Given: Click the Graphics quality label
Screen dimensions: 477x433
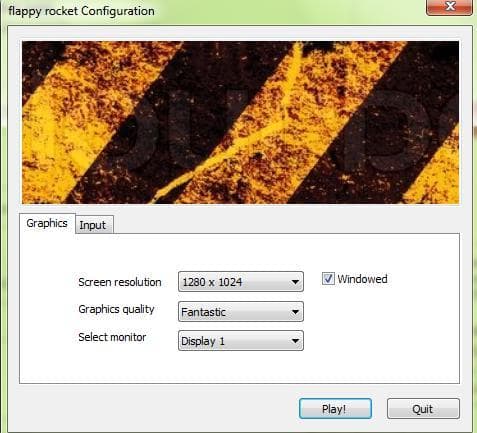Looking at the screenshot, I should tap(116, 309).
